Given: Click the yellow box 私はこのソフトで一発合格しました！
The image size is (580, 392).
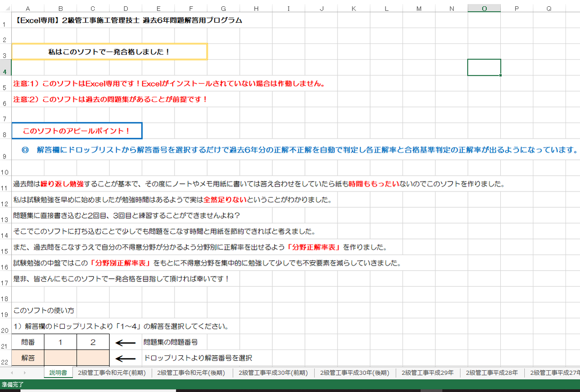Looking at the screenshot, I should pyautogui.click(x=109, y=52).
